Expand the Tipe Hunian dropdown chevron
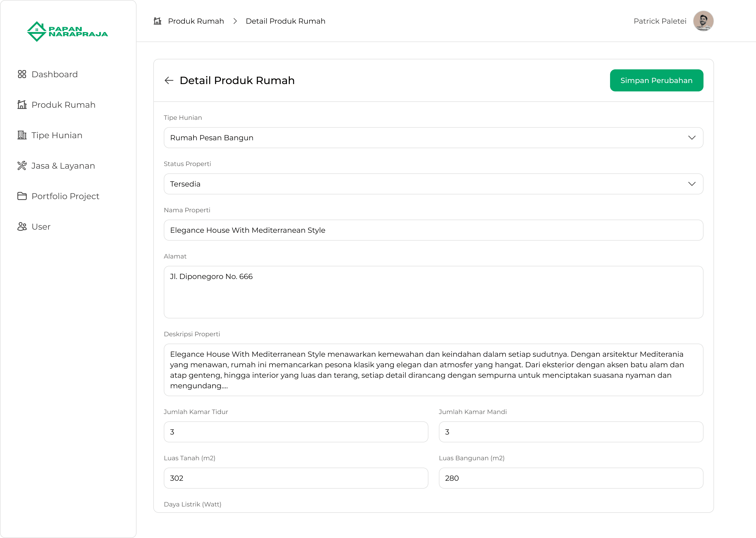The height and width of the screenshot is (538, 756). [691, 138]
